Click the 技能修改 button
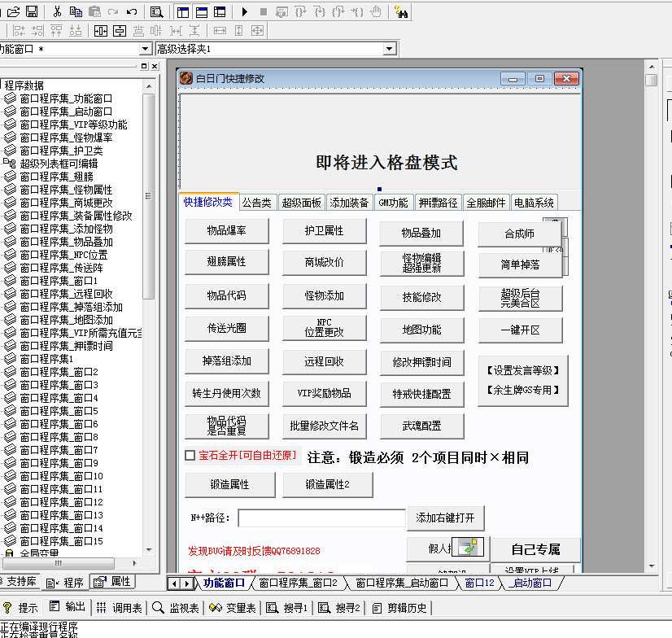The height and width of the screenshot is (638, 672). (422, 297)
